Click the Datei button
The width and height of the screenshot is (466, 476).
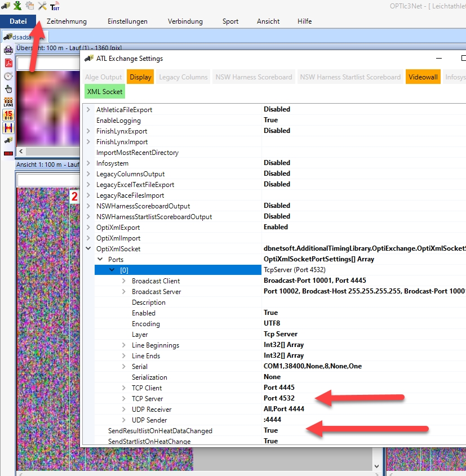click(18, 21)
